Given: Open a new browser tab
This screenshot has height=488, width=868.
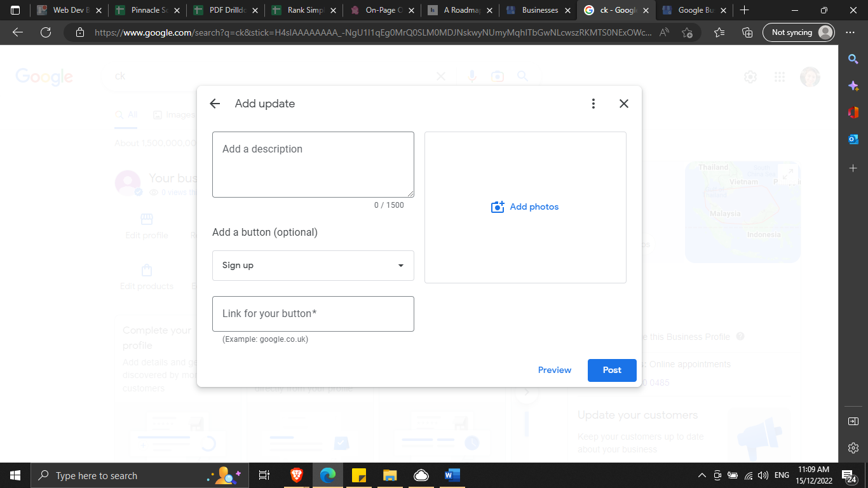Looking at the screenshot, I should pos(744,10).
